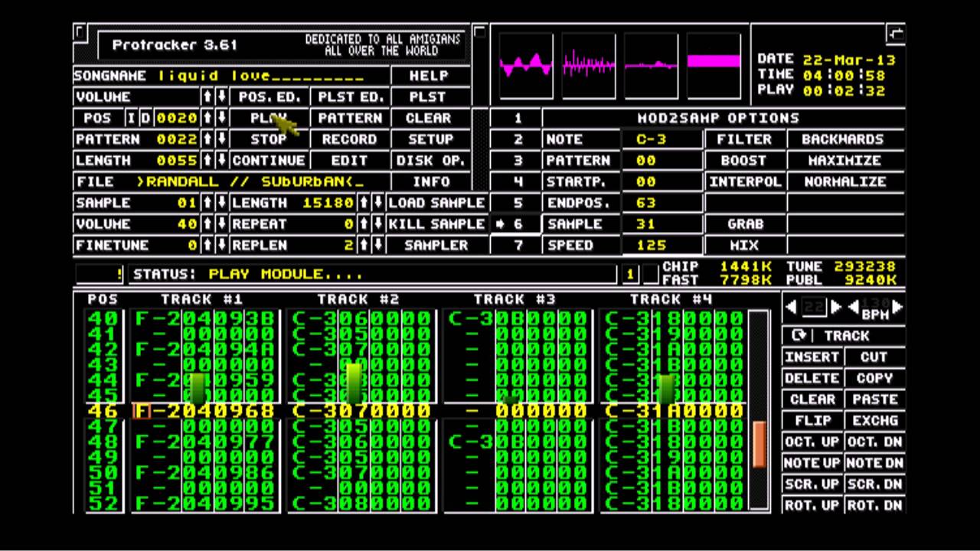This screenshot has width=980, height=551.
Task: Increase FINETUNE with its up arrow
Action: pos(207,246)
